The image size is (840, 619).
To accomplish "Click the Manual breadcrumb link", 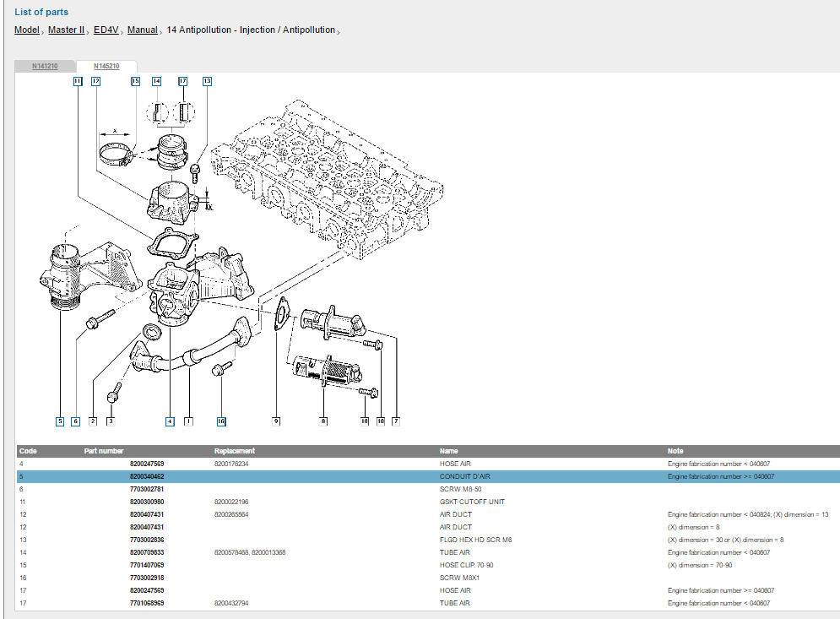I will click(143, 30).
